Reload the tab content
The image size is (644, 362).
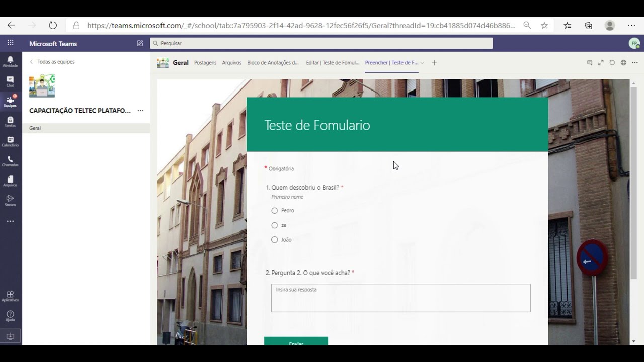coord(612,63)
